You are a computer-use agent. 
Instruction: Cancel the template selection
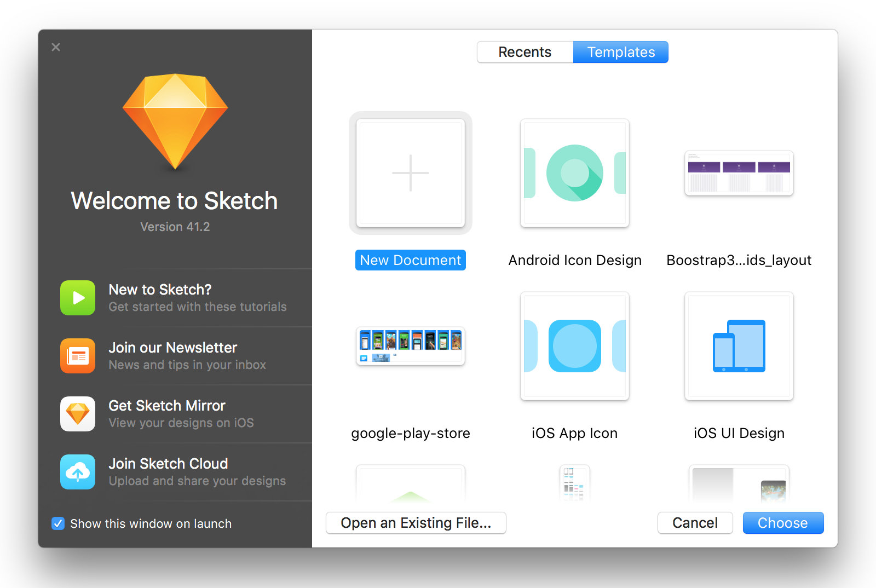pyautogui.click(x=695, y=523)
